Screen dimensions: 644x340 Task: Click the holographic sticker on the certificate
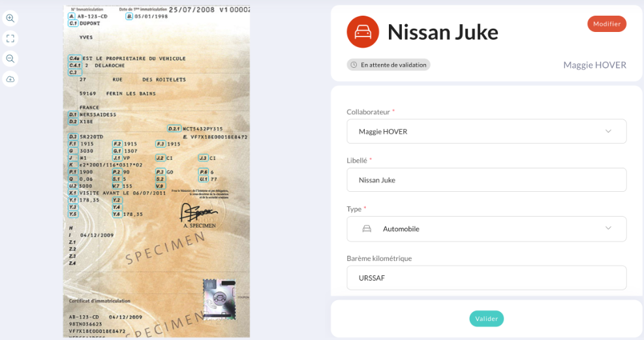pos(220,300)
